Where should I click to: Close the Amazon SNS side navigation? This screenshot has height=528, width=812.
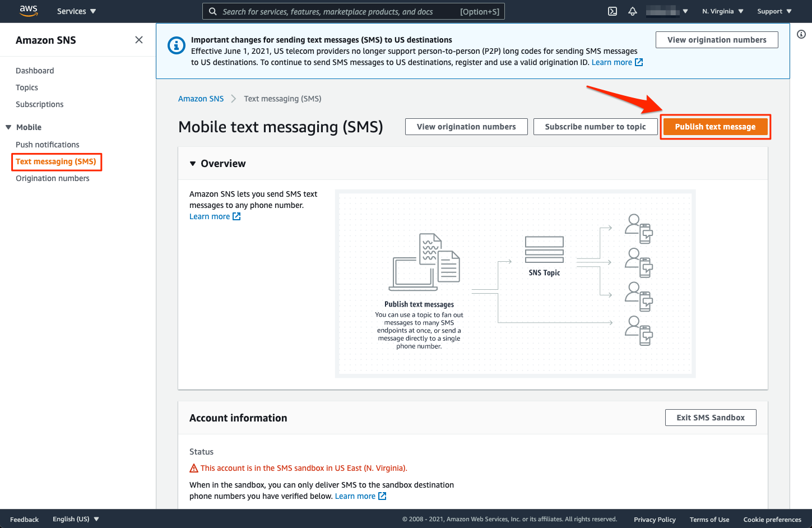pyautogui.click(x=139, y=40)
